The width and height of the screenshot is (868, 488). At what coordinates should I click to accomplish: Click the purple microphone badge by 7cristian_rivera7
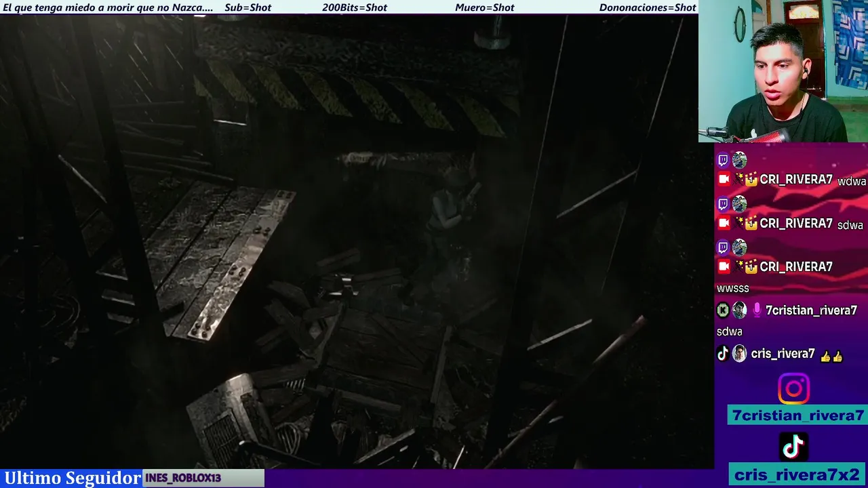tap(757, 310)
